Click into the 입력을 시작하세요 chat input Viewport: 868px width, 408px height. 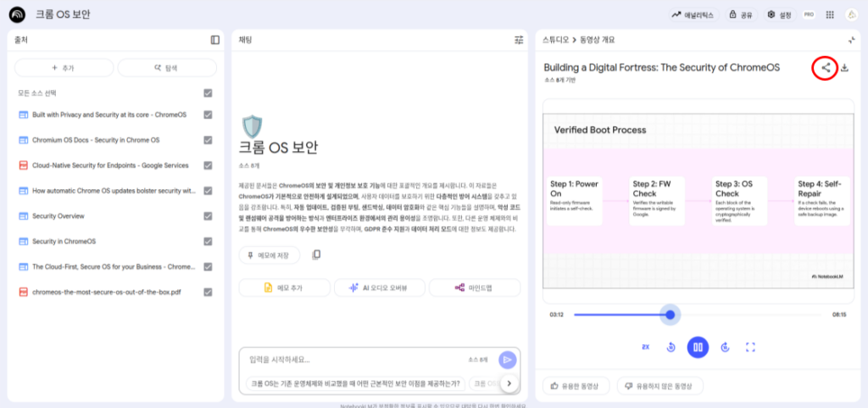pyautogui.click(x=354, y=360)
